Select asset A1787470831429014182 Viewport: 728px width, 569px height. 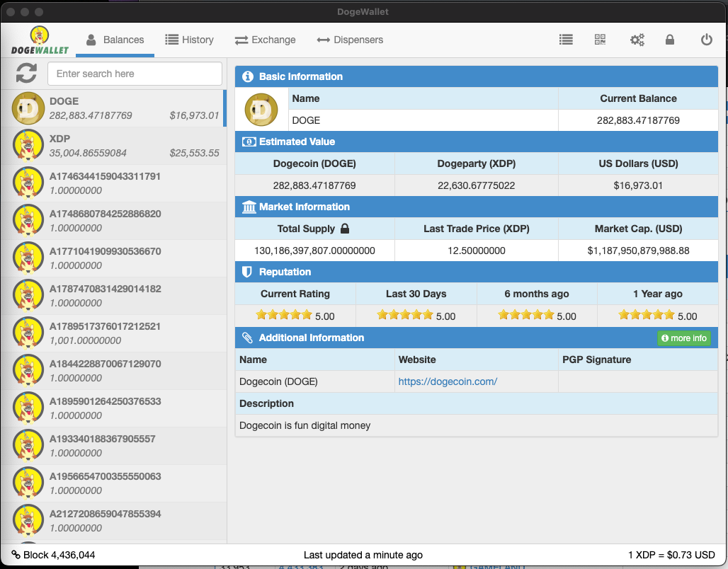tap(113, 296)
